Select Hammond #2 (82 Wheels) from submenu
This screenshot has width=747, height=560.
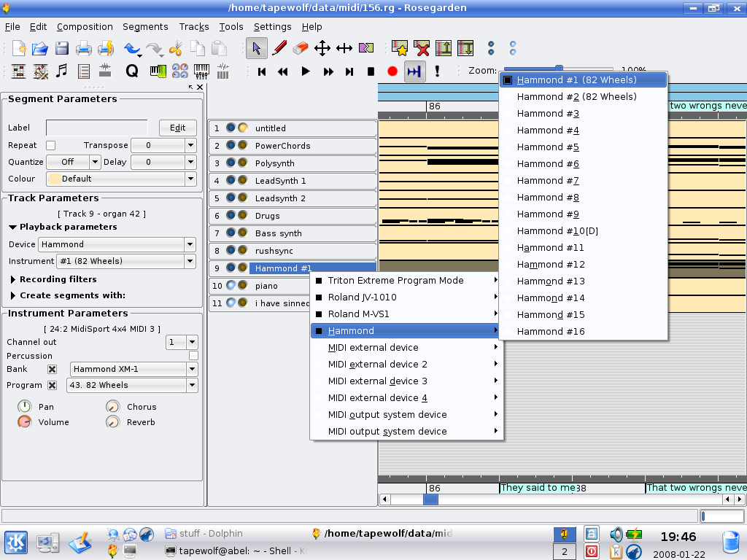click(583, 97)
